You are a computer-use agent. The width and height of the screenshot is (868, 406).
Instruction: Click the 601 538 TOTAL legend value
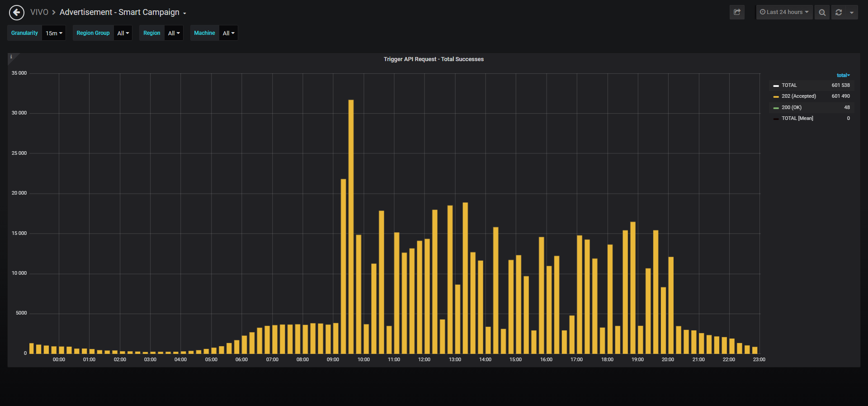tap(840, 85)
